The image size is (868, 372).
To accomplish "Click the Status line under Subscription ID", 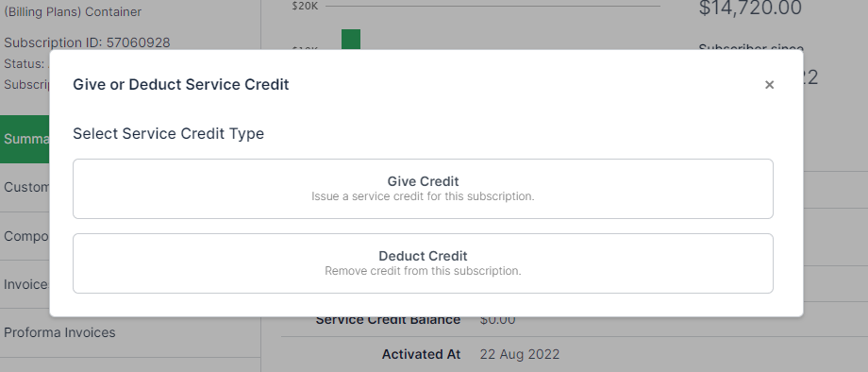I will click(26, 63).
